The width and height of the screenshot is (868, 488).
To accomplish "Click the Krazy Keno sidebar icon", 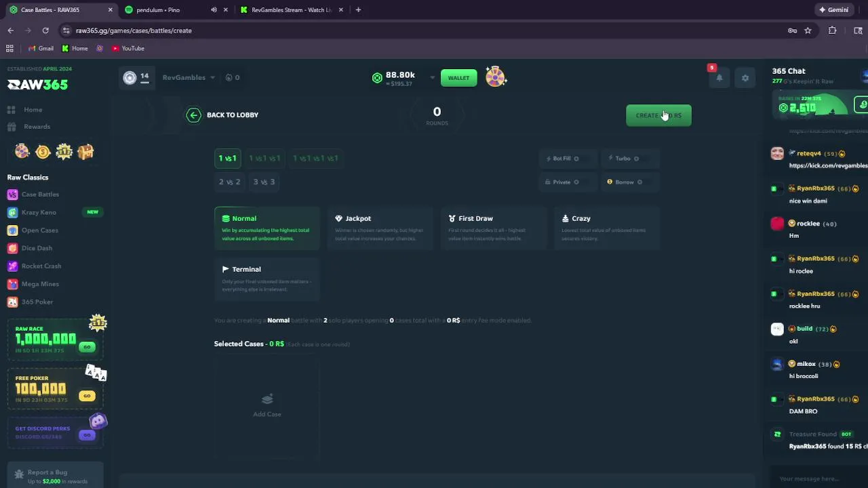I will click(x=12, y=212).
